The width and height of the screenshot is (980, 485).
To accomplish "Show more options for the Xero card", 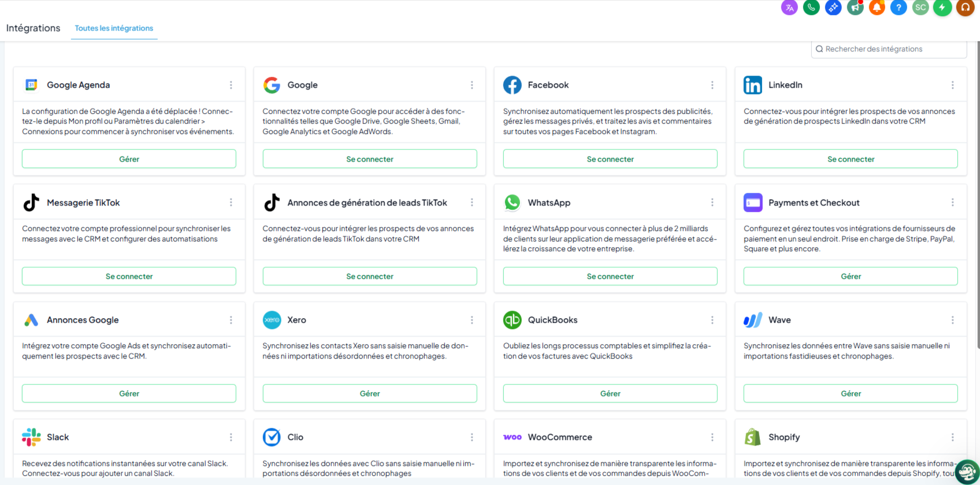I will coord(472,320).
